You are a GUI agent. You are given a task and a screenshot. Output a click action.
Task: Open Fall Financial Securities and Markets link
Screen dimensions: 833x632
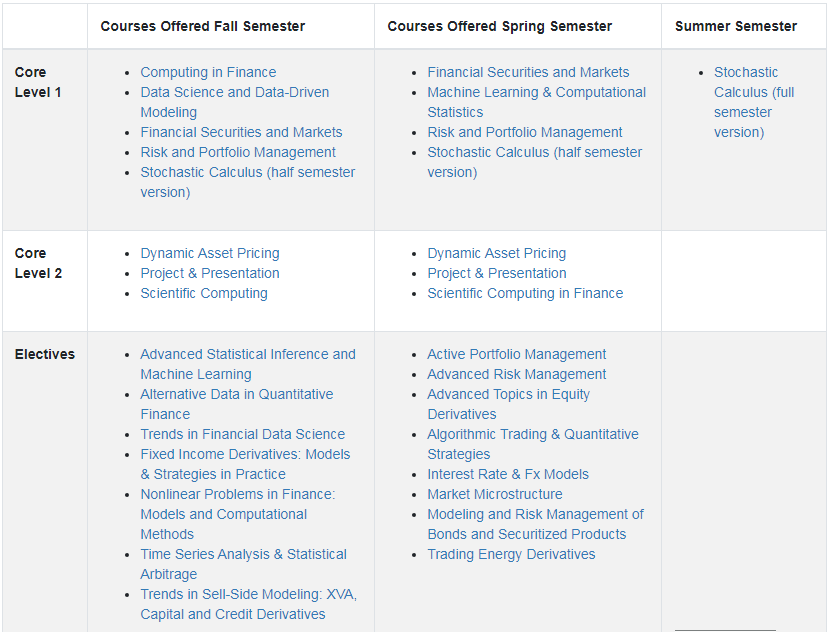click(241, 132)
